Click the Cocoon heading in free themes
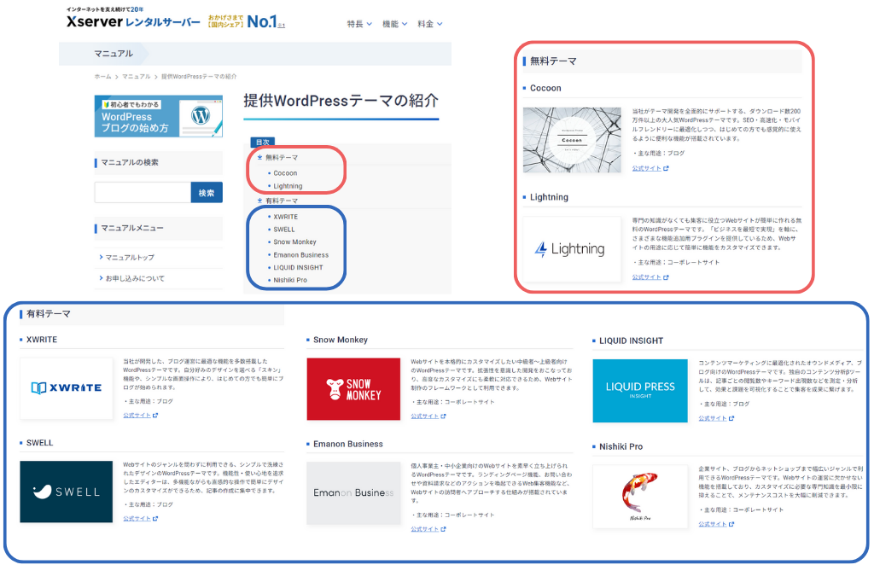874x588 pixels. click(x=545, y=88)
